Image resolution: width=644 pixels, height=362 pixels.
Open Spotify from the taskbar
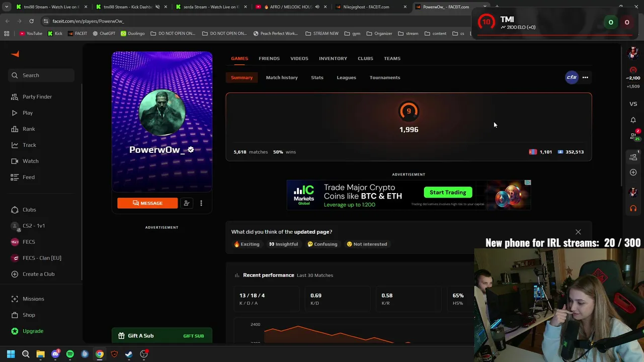(x=70, y=354)
